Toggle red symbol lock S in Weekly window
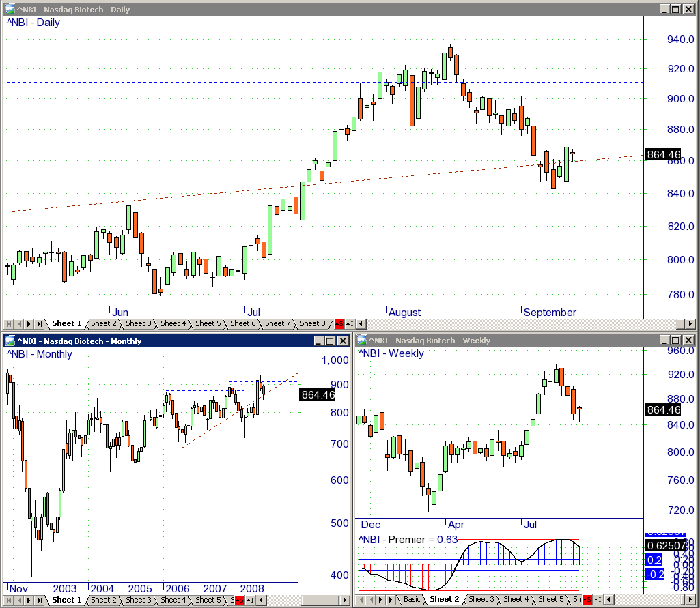This screenshot has width=700, height=608. point(587,600)
